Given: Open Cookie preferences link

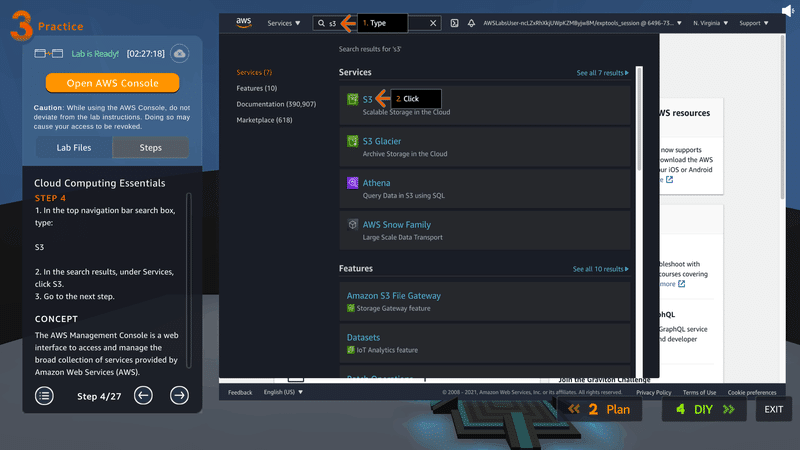Looking at the screenshot, I should [752, 392].
